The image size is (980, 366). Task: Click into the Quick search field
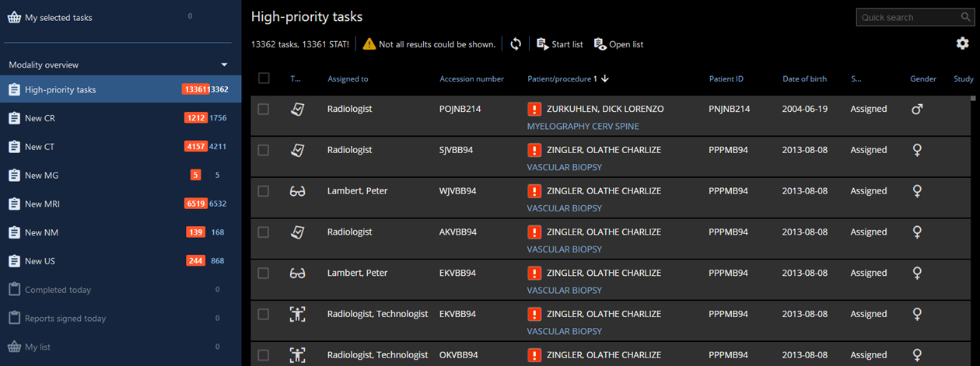[905, 17]
